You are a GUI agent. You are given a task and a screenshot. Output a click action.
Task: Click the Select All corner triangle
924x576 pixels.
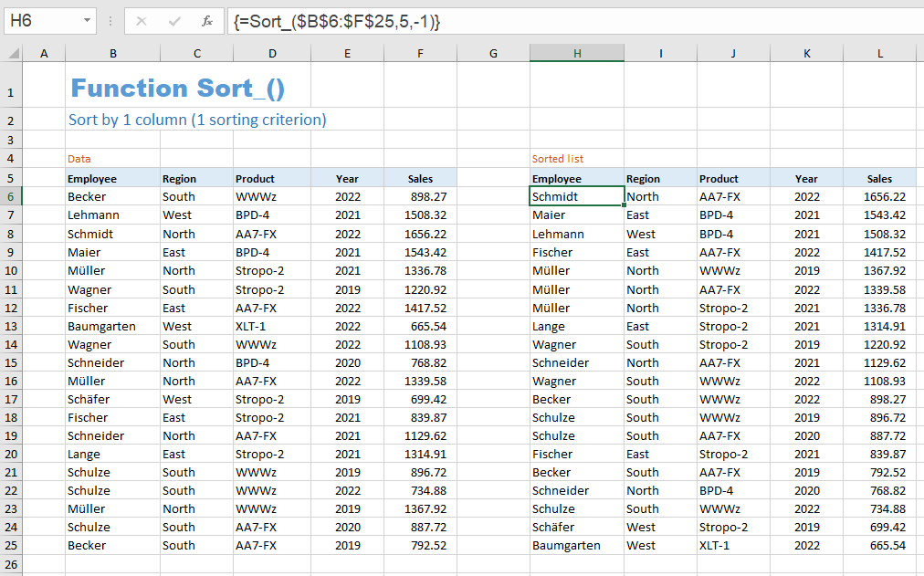pos(13,54)
